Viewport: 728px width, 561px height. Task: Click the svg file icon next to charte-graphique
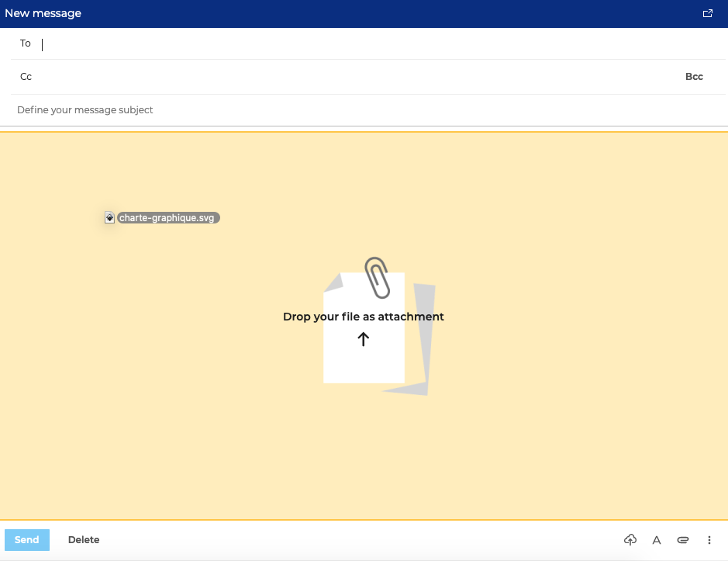109,217
